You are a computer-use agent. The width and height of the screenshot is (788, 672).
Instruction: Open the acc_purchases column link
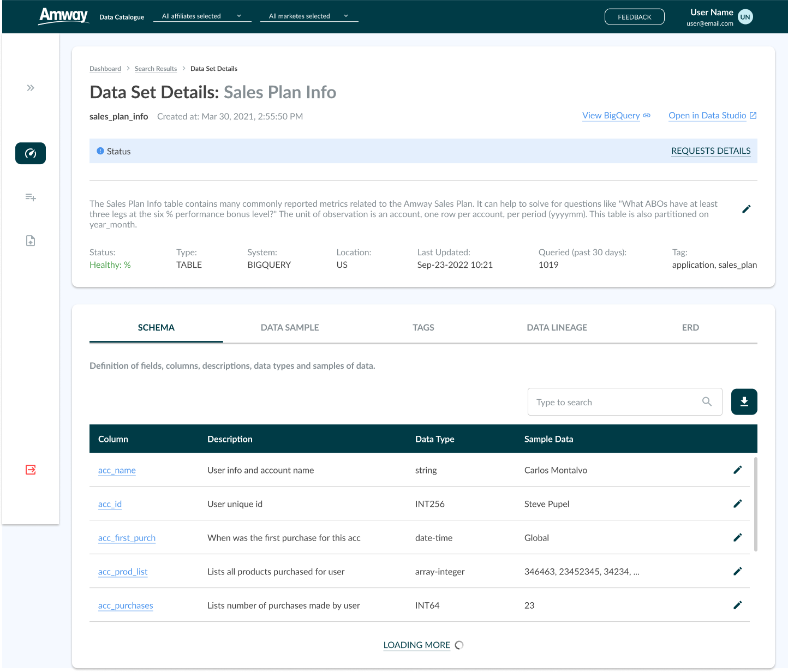click(126, 605)
